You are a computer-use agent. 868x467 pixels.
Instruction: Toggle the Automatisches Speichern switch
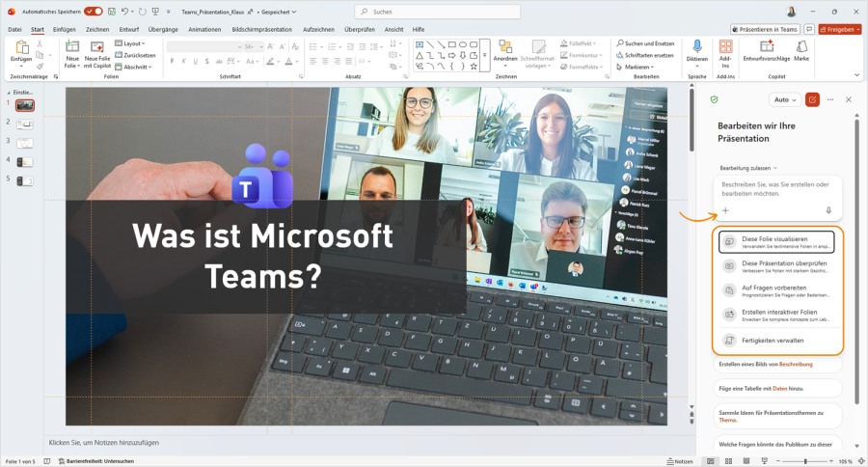coord(93,11)
